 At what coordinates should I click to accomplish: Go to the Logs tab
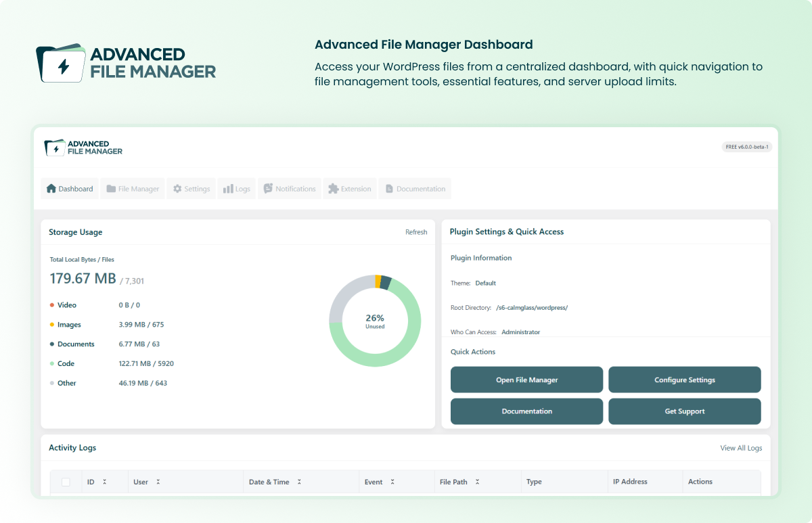237,189
